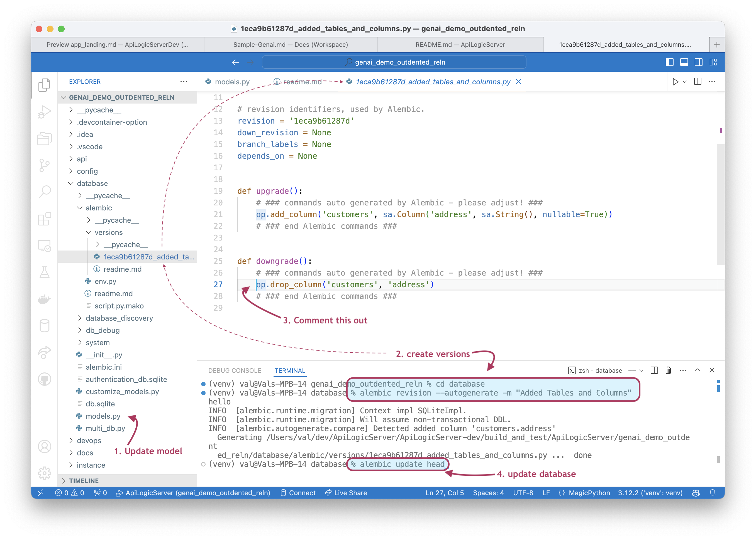The height and width of the screenshot is (540, 756).
Task: Go back with the navigation arrow
Action: tap(236, 62)
